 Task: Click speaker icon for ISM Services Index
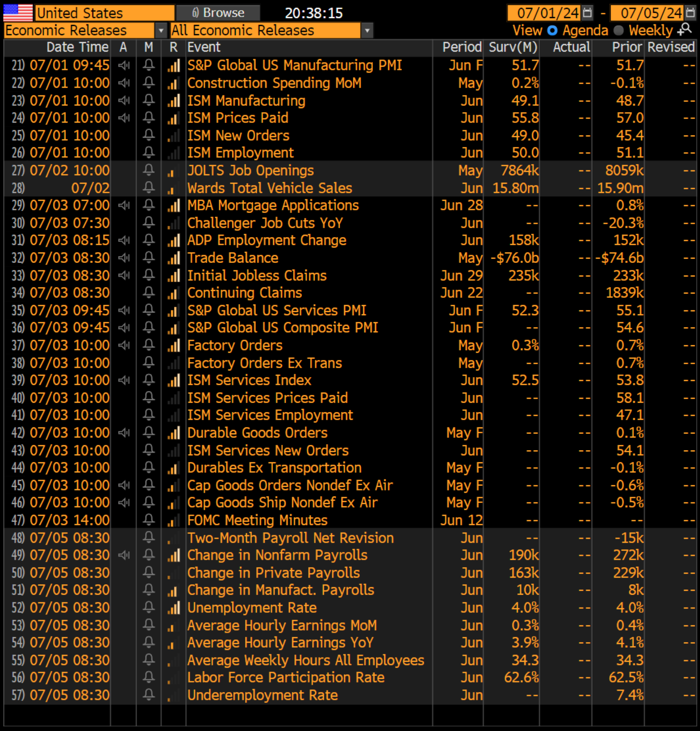(124, 380)
